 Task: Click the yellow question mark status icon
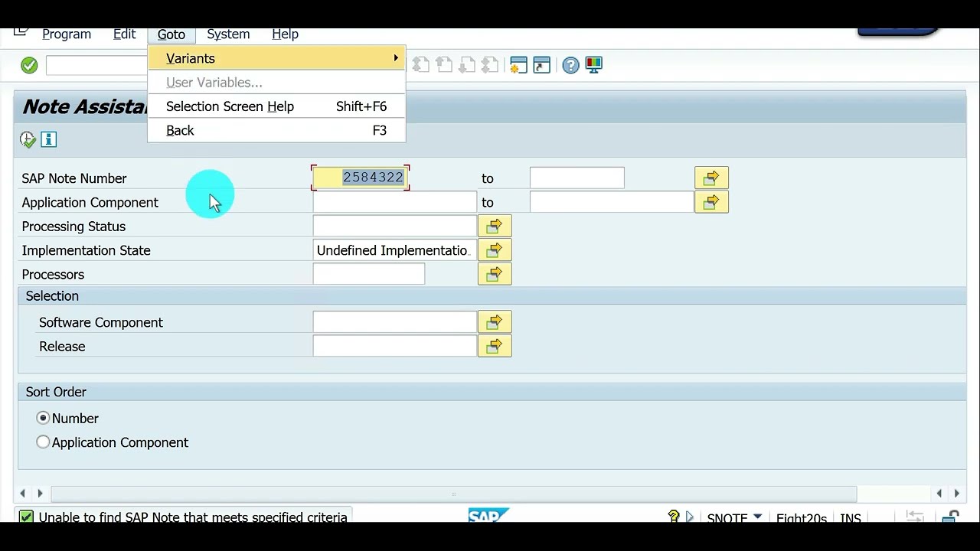pyautogui.click(x=674, y=517)
